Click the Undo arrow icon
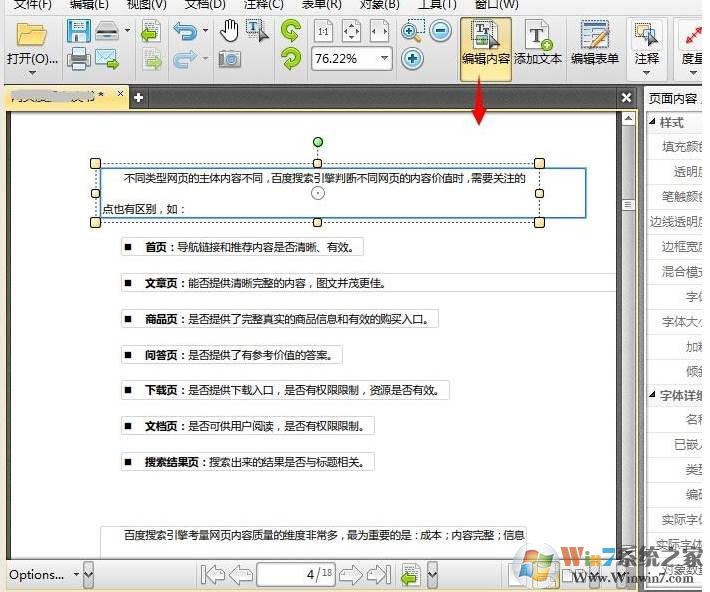The height and width of the screenshot is (592, 710). tap(184, 31)
